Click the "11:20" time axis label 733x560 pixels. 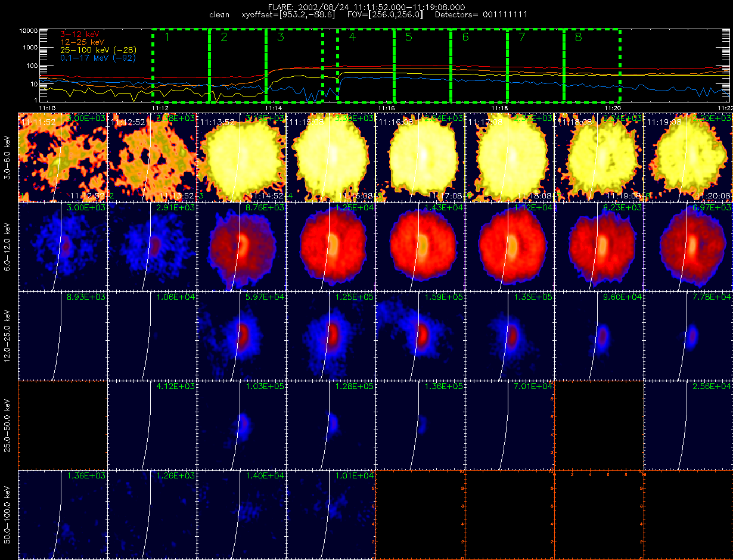point(613,107)
